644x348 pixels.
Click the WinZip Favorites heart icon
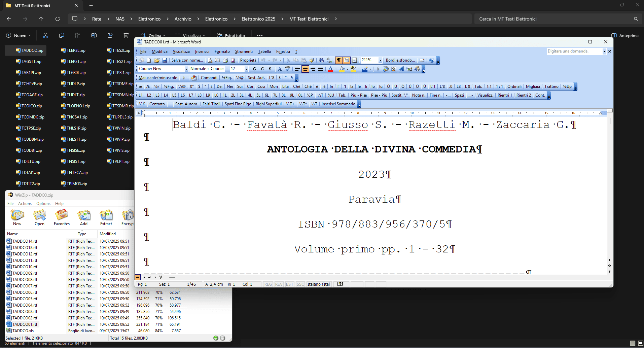click(62, 217)
